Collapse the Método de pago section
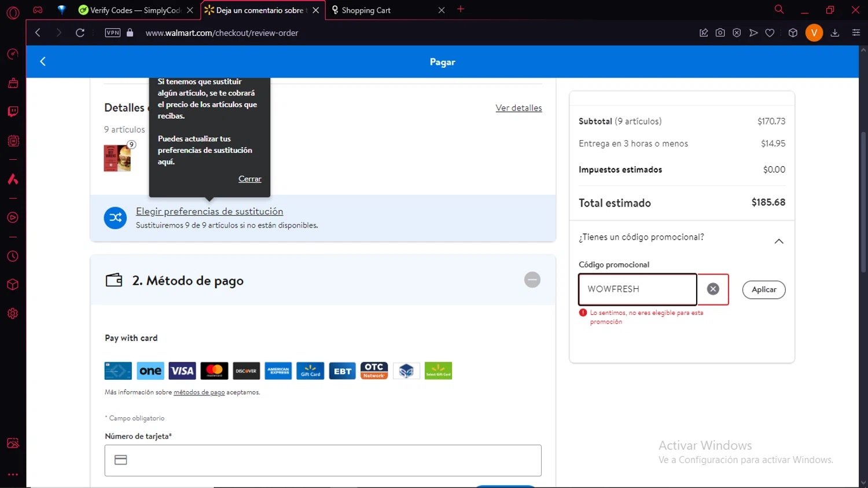Viewport: 868px width, 488px height. [532, 280]
